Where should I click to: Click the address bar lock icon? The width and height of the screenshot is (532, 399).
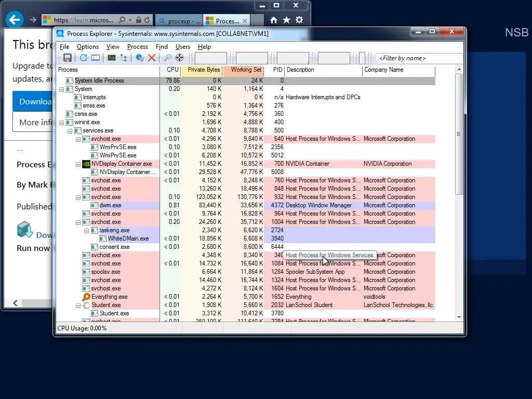click(138, 20)
